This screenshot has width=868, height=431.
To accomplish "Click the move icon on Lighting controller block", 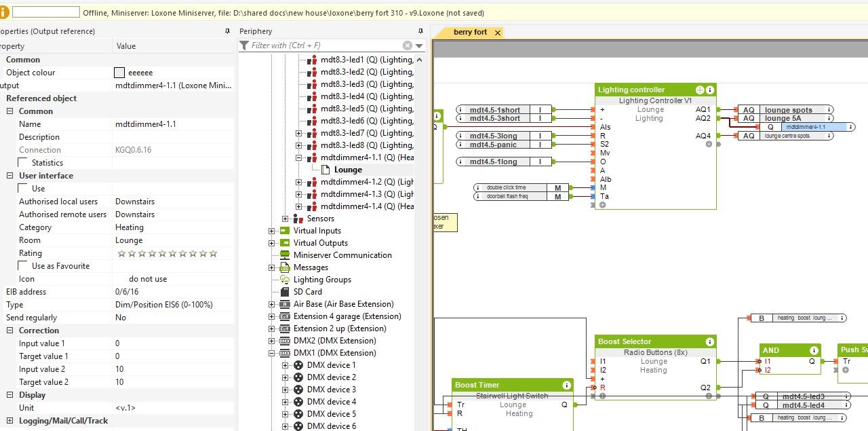I will pyautogui.click(x=700, y=90).
